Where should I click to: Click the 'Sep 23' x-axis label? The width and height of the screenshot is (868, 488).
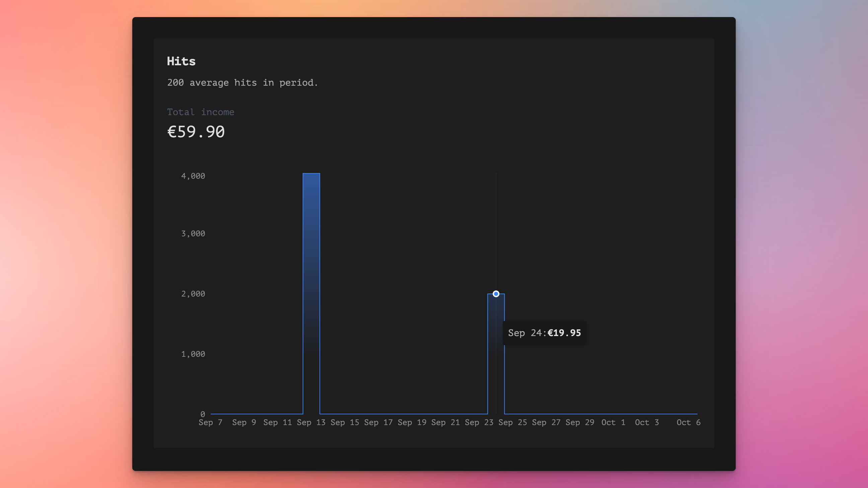pyautogui.click(x=479, y=422)
